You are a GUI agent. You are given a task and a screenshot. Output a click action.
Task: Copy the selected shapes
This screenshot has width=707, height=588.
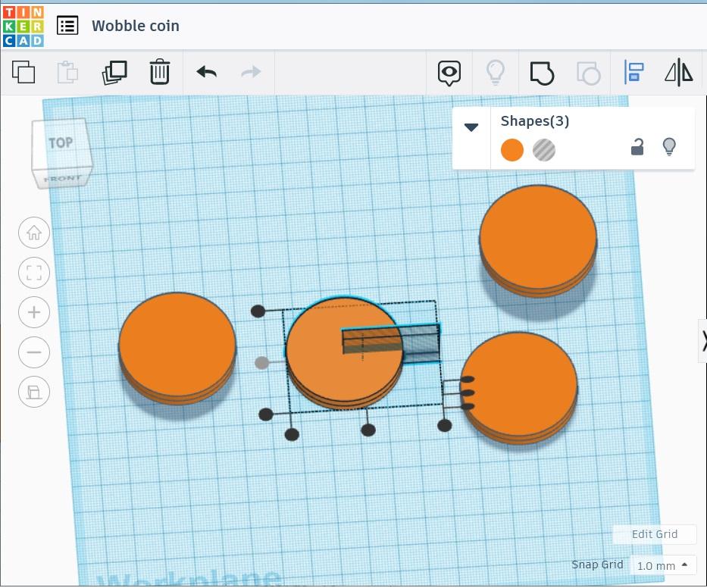tap(23, 72)
